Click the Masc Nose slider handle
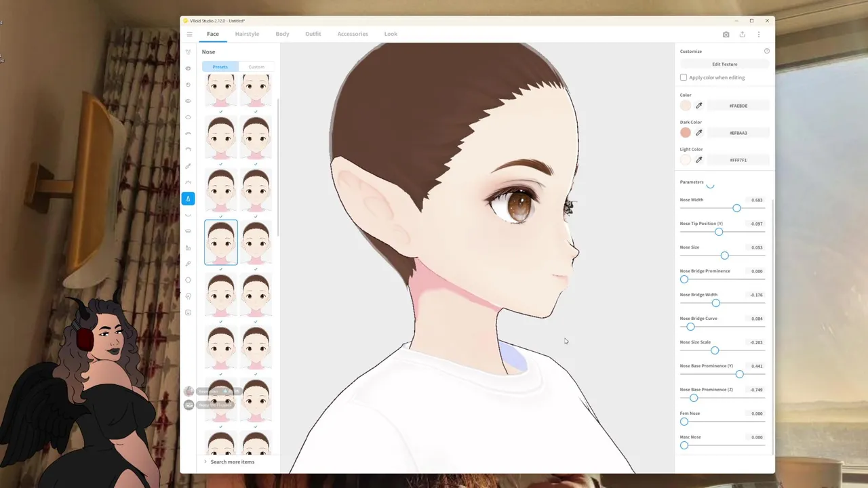The width and height of the screenshot is (868, 488). (684, 445)
